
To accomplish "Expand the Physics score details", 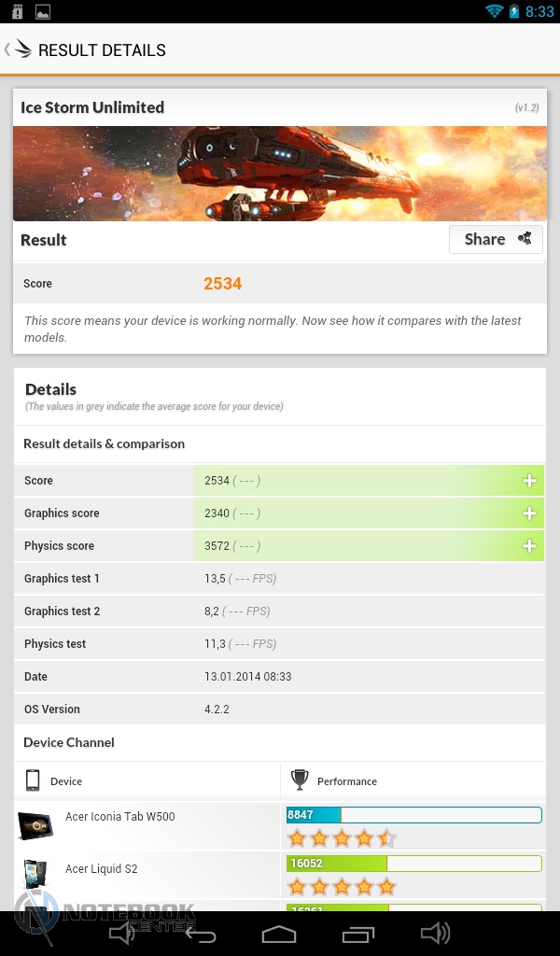I will (x=529, y=545).
